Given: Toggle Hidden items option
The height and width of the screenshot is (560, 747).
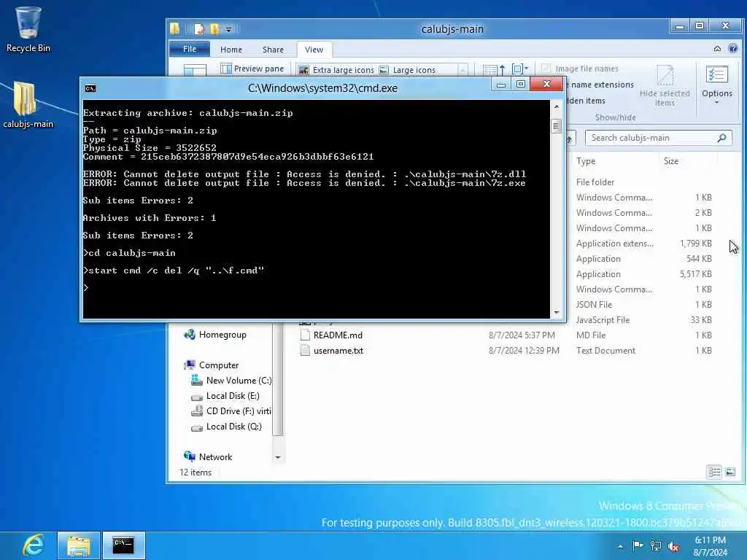Looking at the screenshot, I should click(x=586, y=101).
